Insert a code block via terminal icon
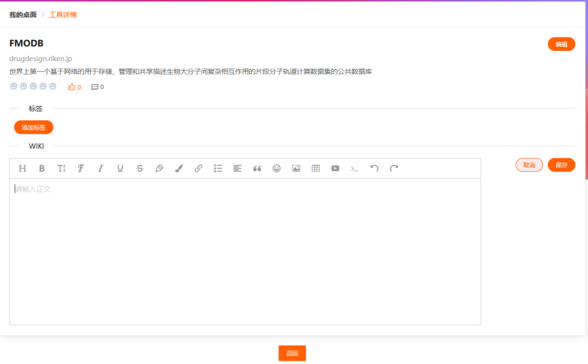The height and width of the screenshot is (364, 588). pyautogui.click(x=354, y=168)
